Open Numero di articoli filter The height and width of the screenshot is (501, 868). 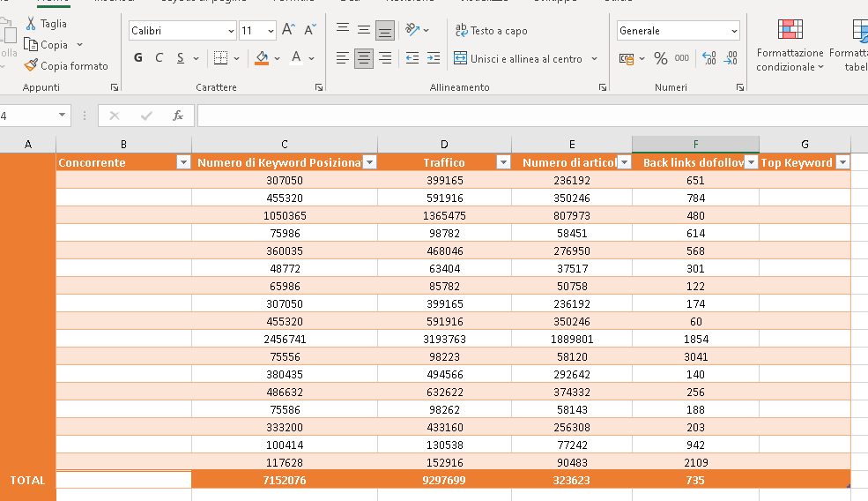625,161
